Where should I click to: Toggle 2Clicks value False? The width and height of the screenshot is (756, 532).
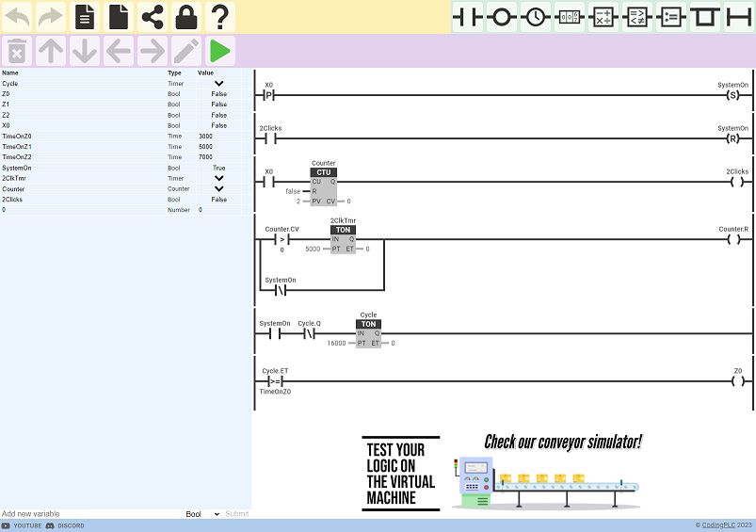coord(219,200)
